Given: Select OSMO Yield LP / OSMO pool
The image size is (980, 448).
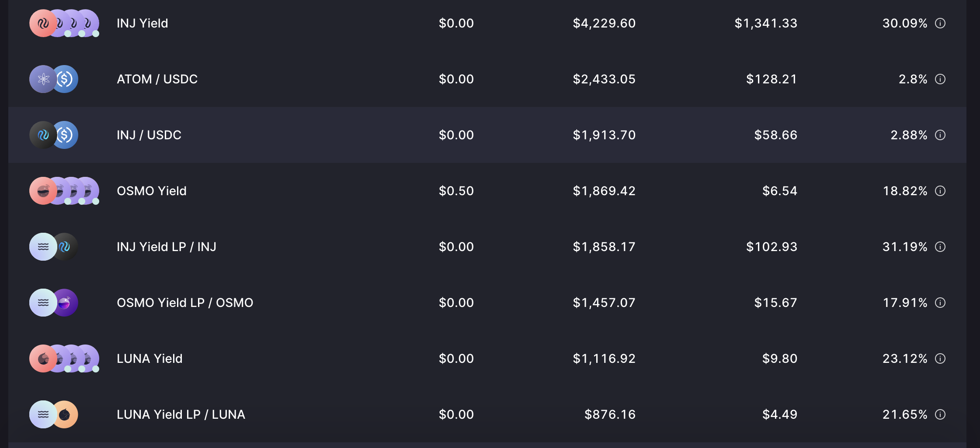Looking at the screenshot, I should tap(487, 303).
